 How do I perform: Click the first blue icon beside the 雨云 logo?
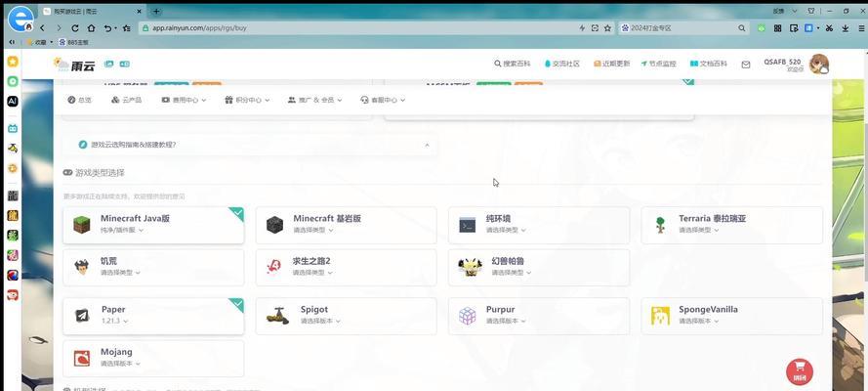pyautogui.click(x=109, y=65)
